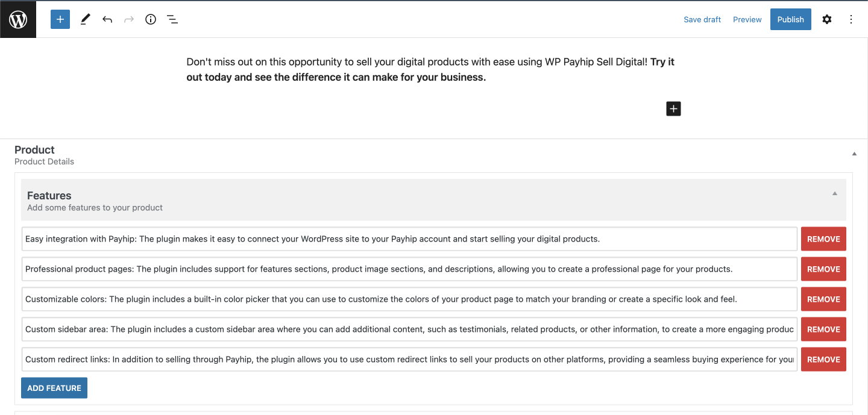Screen dimensions: 868x415
Task: Open the WordPress logo menu
Action: tap(18, 19)
